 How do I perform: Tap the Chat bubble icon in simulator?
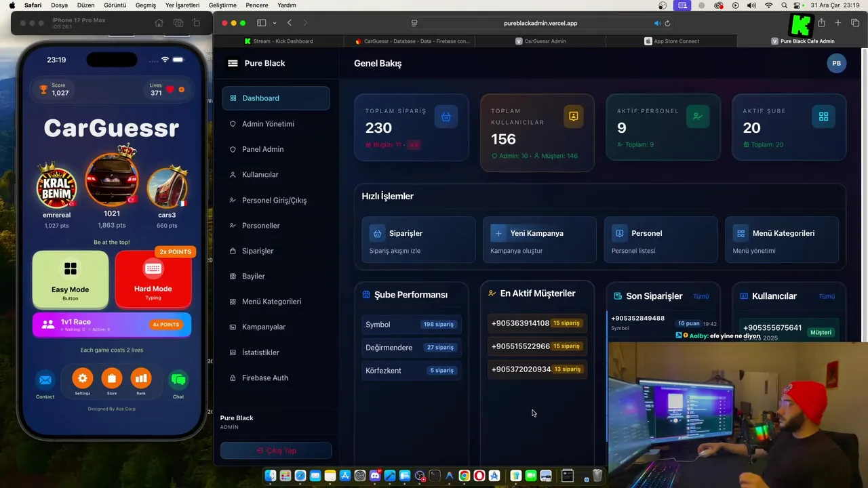(x=178, y=380)
